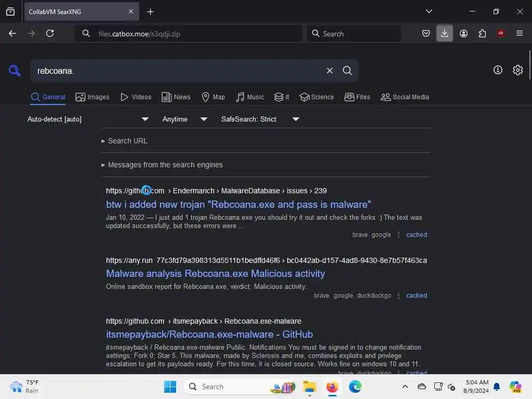
Task: Switch to the Videos tab
Action: click(x=136, y=97)
